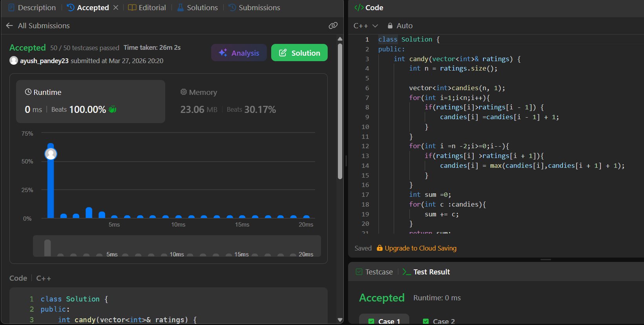
Task: Open the Solutions tab
Action: [x=197, y=7]
